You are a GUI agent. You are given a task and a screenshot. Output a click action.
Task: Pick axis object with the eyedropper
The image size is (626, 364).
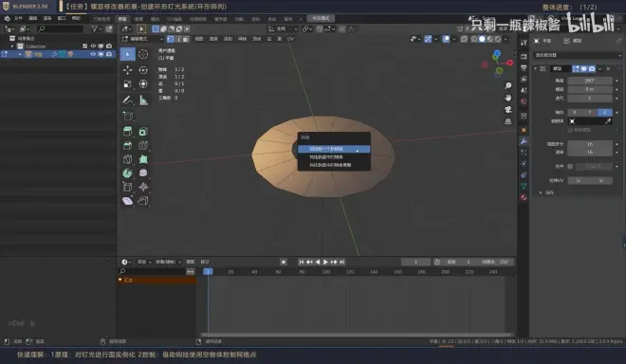pos(608,121)
